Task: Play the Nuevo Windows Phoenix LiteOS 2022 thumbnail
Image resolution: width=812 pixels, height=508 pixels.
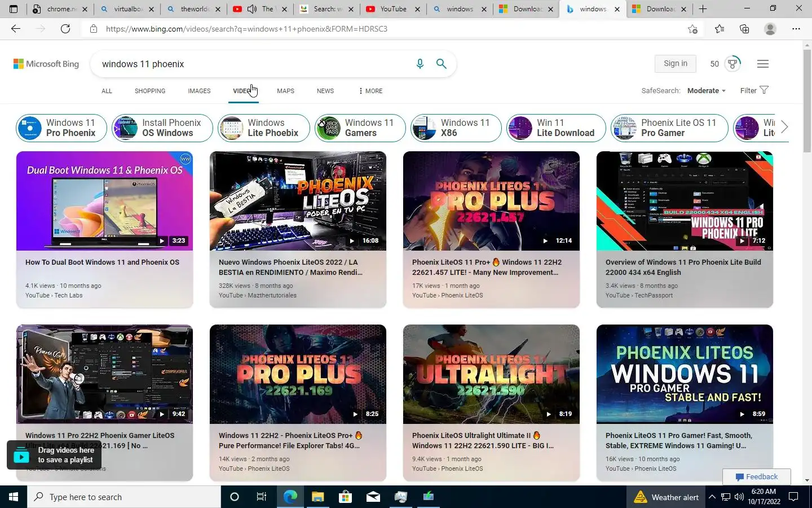Action: (x=298, y=201)
